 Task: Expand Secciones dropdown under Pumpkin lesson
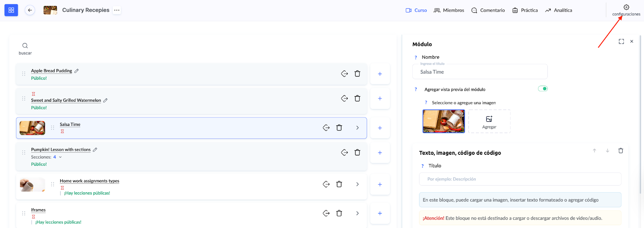pyautogui.click(x=60, y=157)
